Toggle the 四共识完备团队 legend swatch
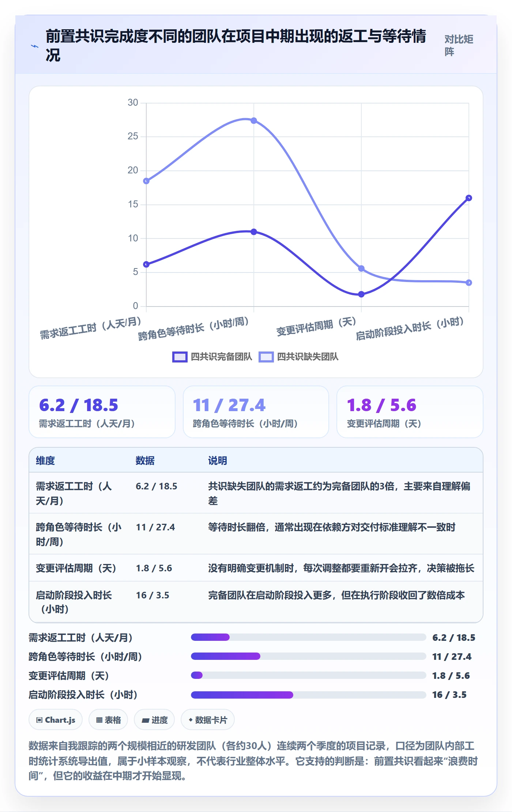The width and height of the screenshot is (512, 812). pos(180,357)
